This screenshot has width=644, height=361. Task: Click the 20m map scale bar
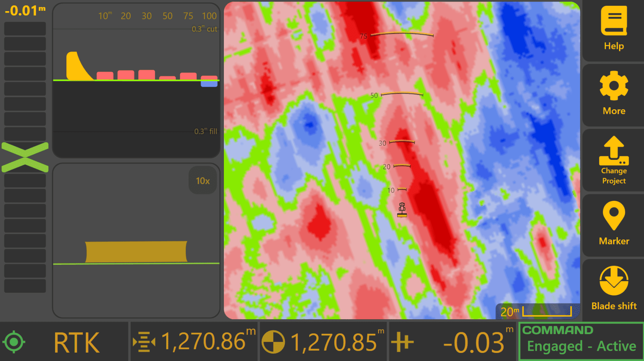(x=536, y=311)
